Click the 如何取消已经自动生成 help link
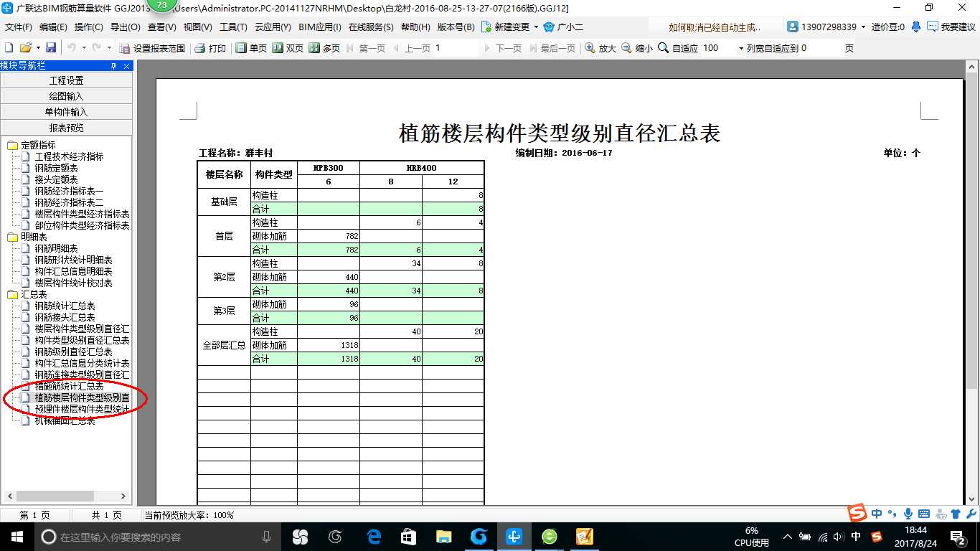Image resolution: width=980 pixels, height=551 pixels. click(714, 27)
